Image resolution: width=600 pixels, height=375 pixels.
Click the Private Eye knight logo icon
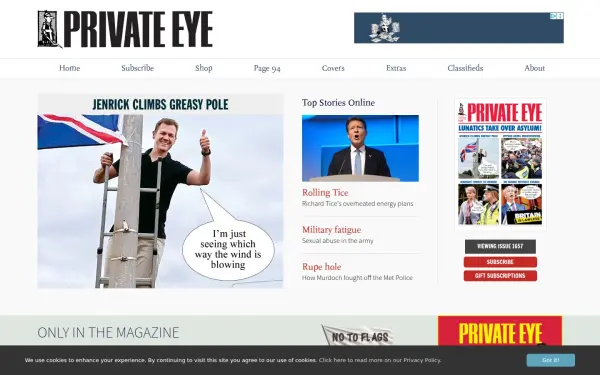click(49, 29)
